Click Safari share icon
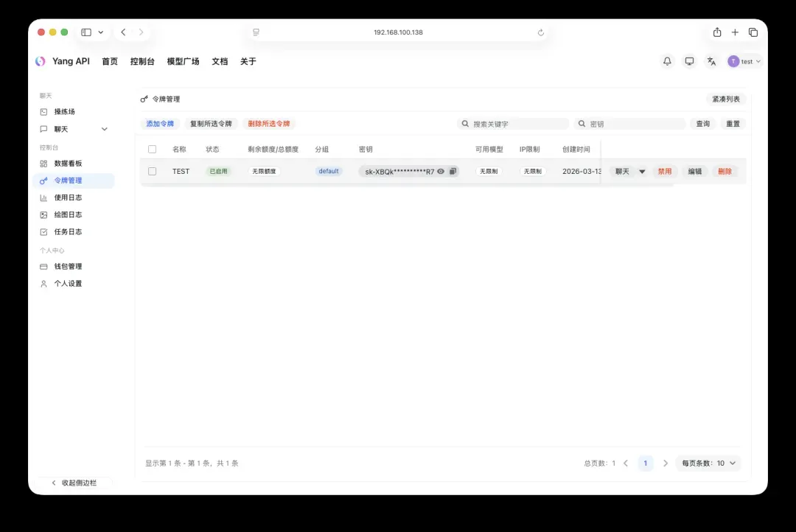The image size is (796, 532). coord(717,32)
